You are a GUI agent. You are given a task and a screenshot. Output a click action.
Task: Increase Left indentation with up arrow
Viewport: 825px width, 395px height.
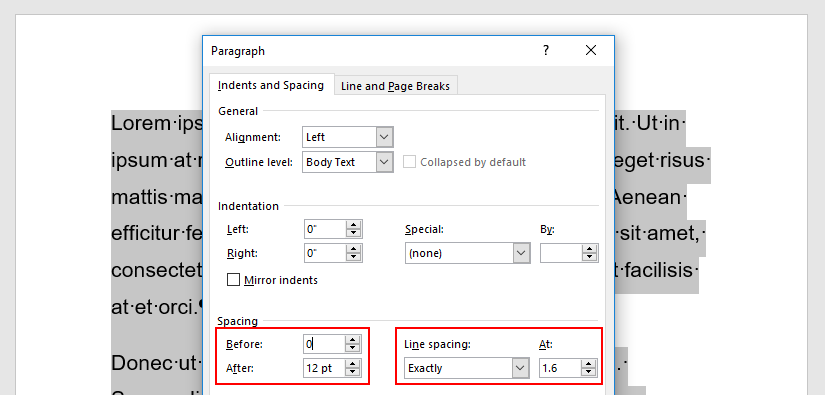pos(354,225)
